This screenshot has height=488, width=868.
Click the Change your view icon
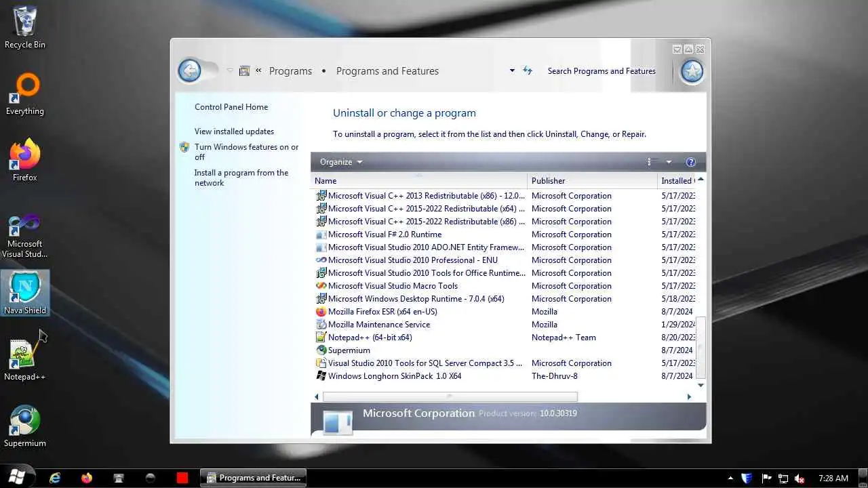tap(652, 162)
